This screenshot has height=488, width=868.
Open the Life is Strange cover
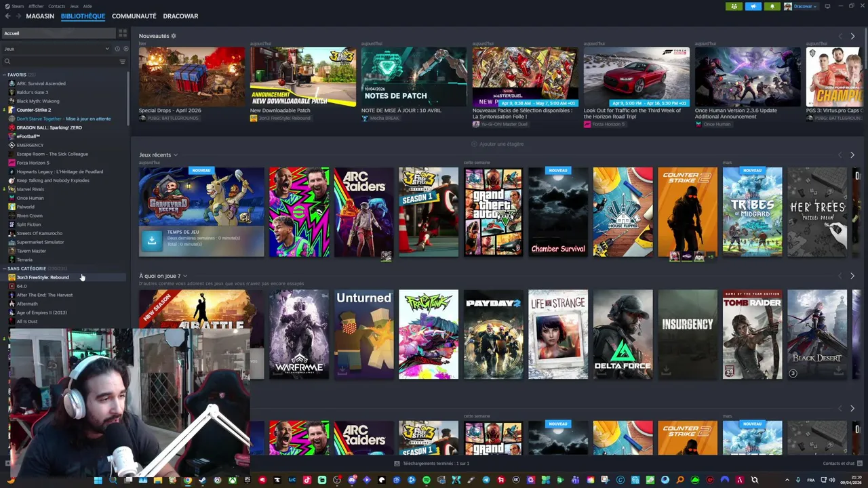click(558, 335)
